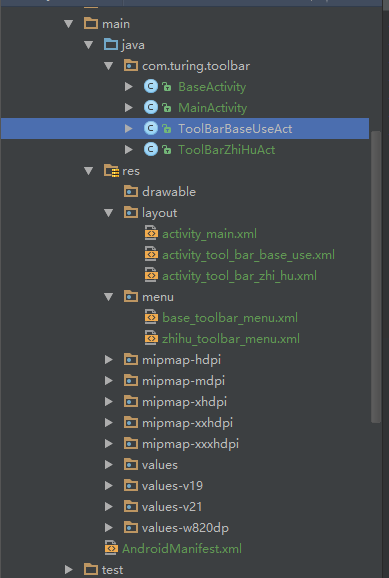Click the layout folder icon
389x578 pixels.
[x=131, y=213]
